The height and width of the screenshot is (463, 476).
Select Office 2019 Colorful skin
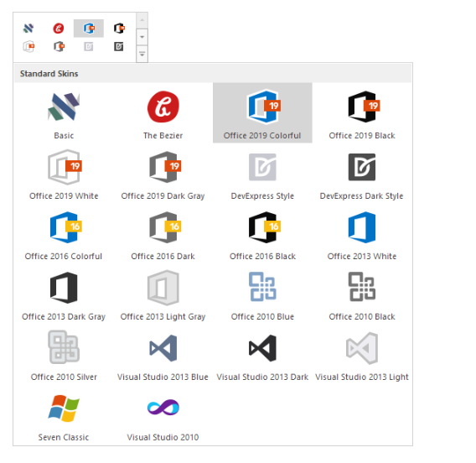tap(262, 113)
